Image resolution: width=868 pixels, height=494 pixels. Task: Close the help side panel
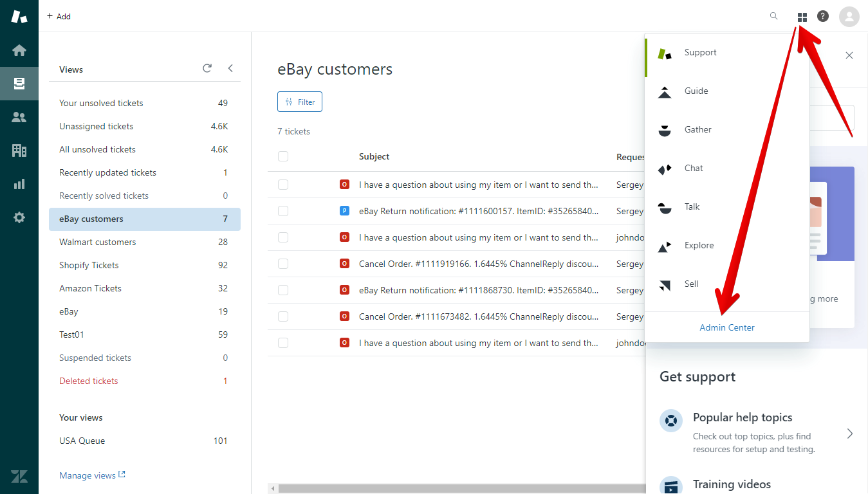point(849,55)
